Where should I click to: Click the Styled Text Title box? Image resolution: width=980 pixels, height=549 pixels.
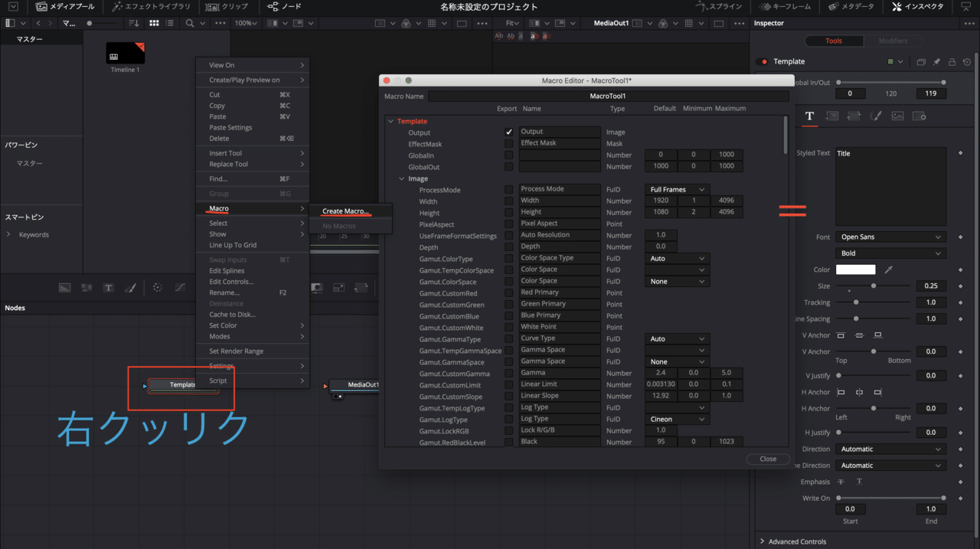tap(890, 186)
